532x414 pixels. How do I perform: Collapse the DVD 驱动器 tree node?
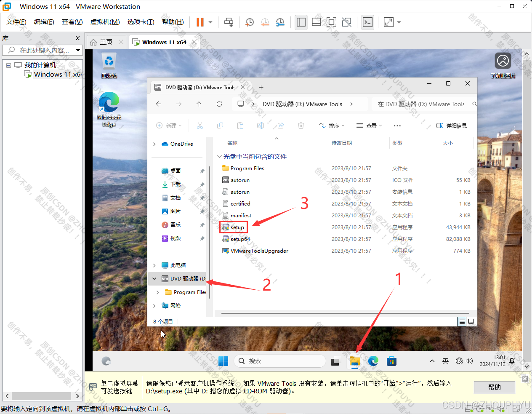[154, 279]
